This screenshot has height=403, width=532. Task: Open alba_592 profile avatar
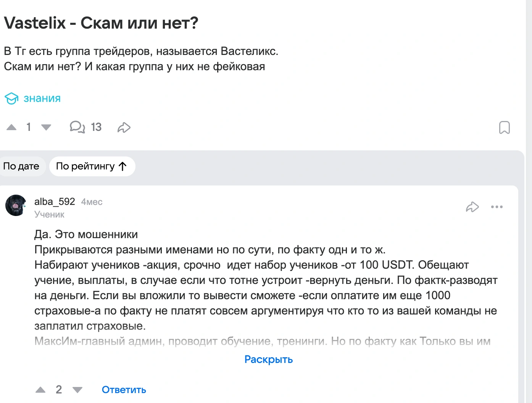tap(16, 205)
